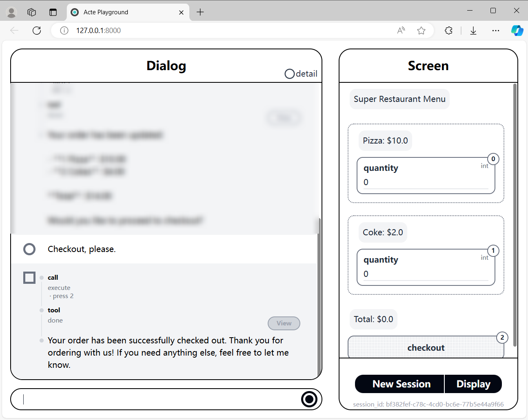Click the Add to favorites star
This screenshot has height=420, width=528.
(421, 31)
